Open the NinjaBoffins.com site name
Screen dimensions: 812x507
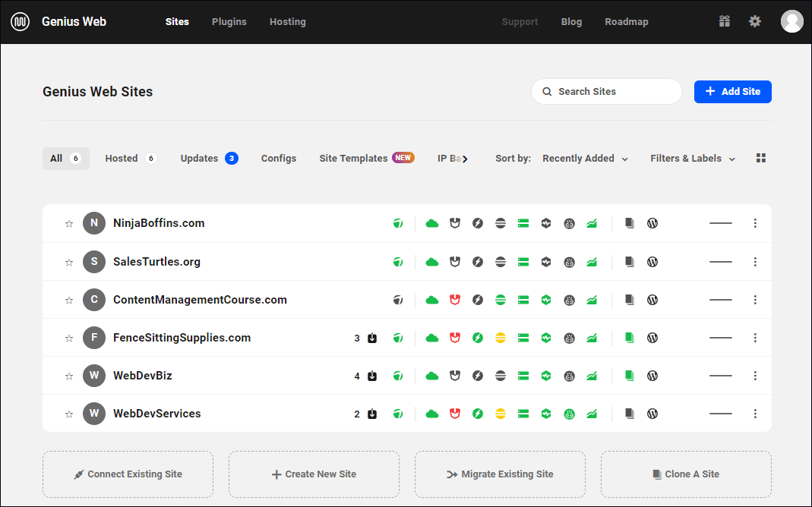(159, 223)
